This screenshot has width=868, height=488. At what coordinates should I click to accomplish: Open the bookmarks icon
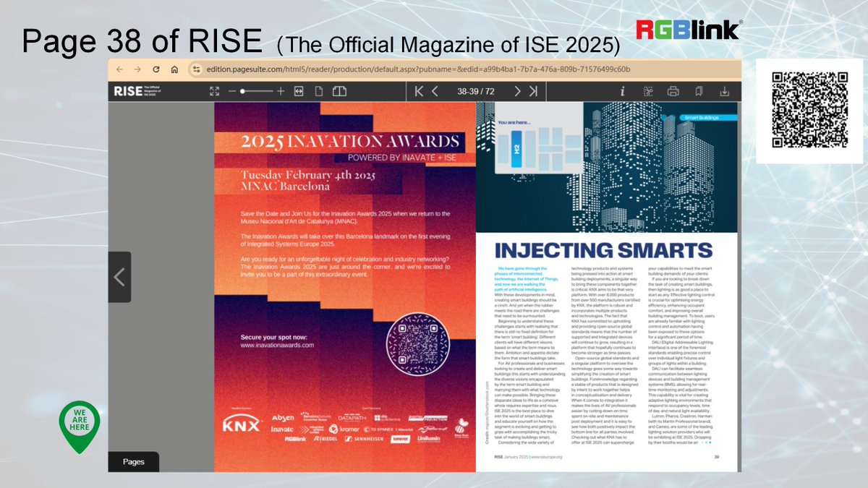pos(699,91)
